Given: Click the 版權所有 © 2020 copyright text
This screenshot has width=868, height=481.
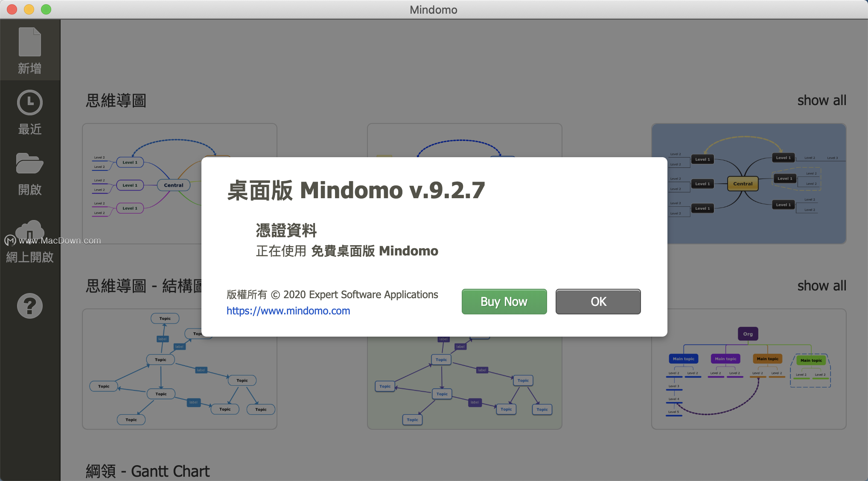Looking at the screenshot, I should point(332,295).
